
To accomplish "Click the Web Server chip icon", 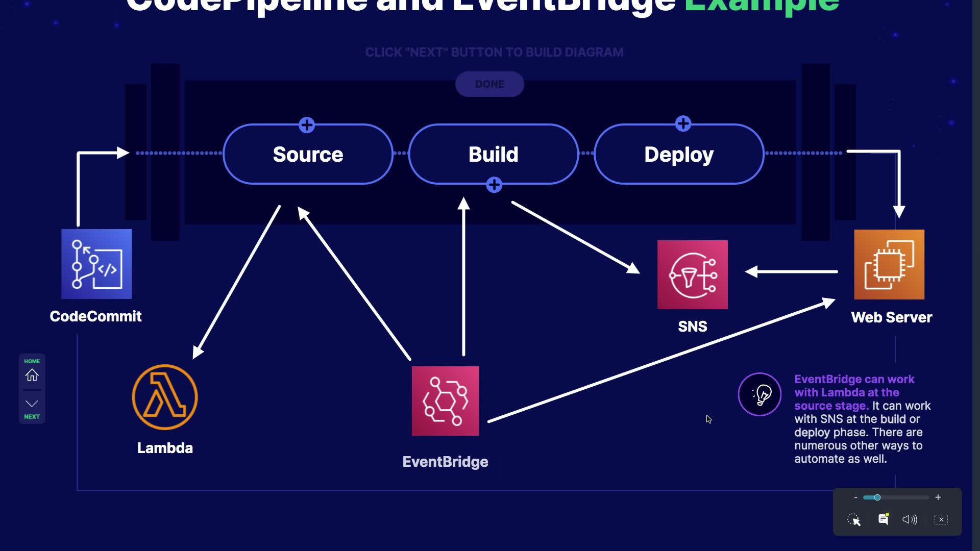I will tap(889, 264).
